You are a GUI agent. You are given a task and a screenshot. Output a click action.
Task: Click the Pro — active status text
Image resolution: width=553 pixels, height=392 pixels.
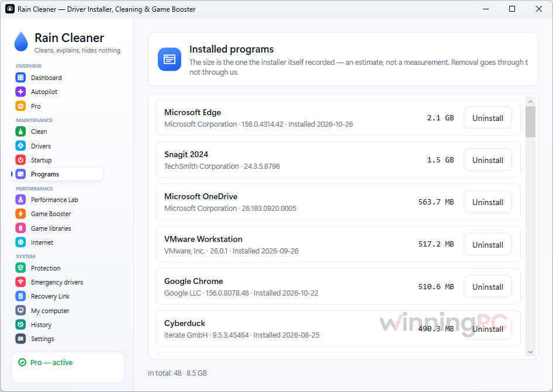[x=51, y=362]
